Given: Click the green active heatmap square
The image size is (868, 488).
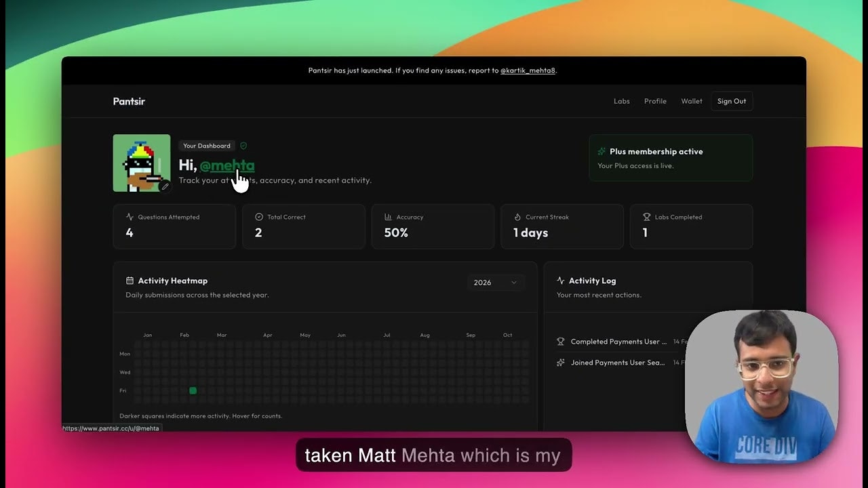Looking at the screenshot, I should (x=193, y=390).
